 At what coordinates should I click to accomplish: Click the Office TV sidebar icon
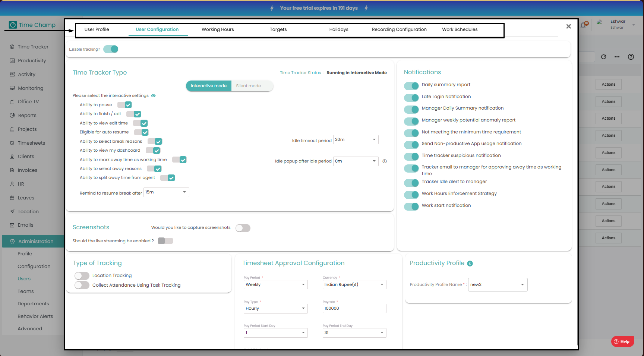point(12,101)
